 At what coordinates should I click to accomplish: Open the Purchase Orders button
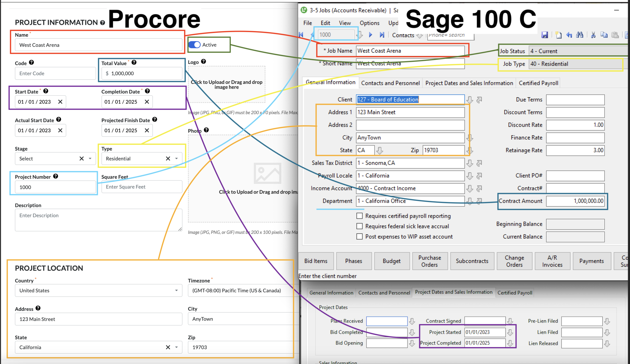(x=430, y=261)
